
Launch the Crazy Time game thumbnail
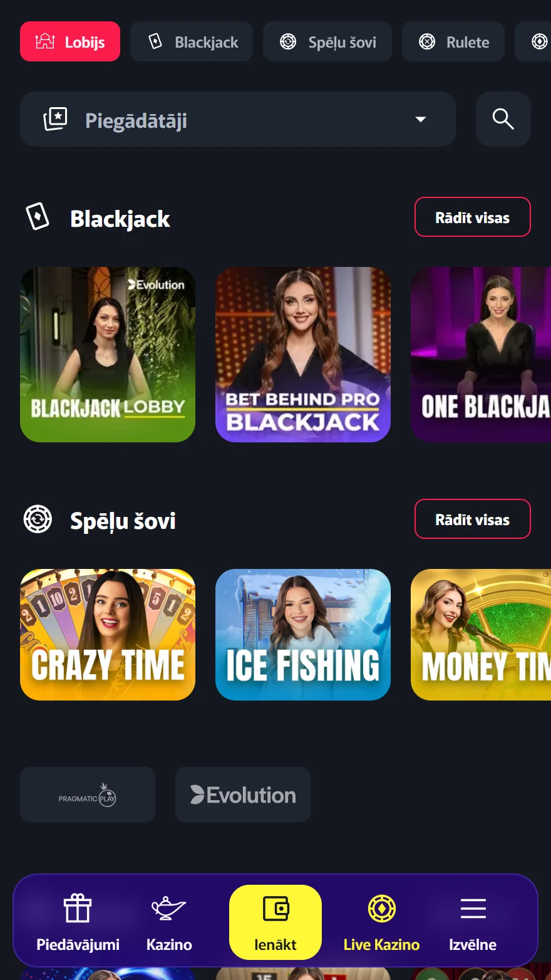point(108,635)
